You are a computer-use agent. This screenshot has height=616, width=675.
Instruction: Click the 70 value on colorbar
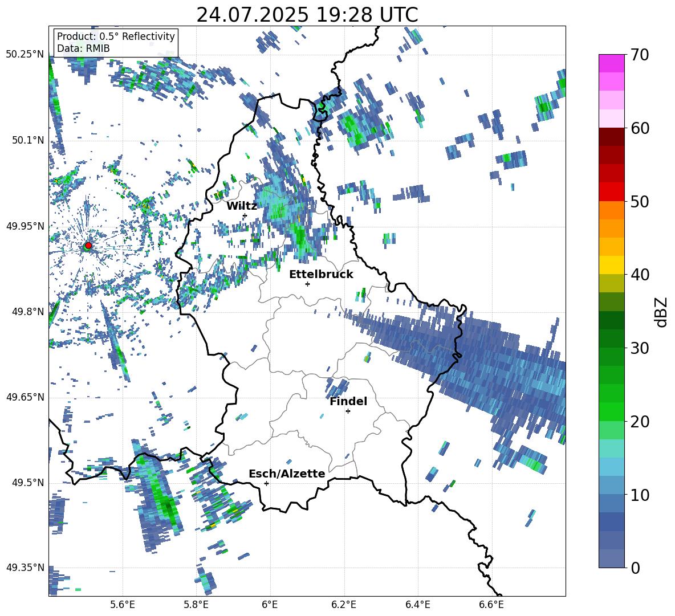tap(640, 55)
